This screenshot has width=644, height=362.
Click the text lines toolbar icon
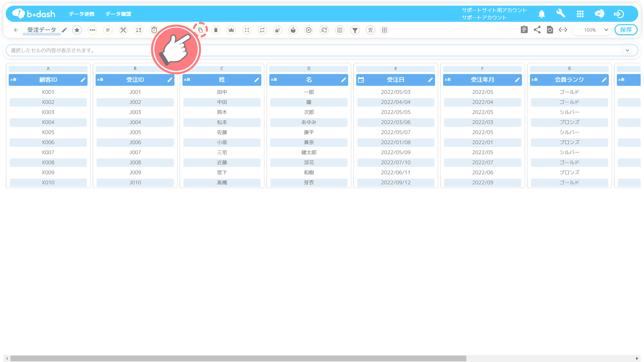[x=108, y=30]
